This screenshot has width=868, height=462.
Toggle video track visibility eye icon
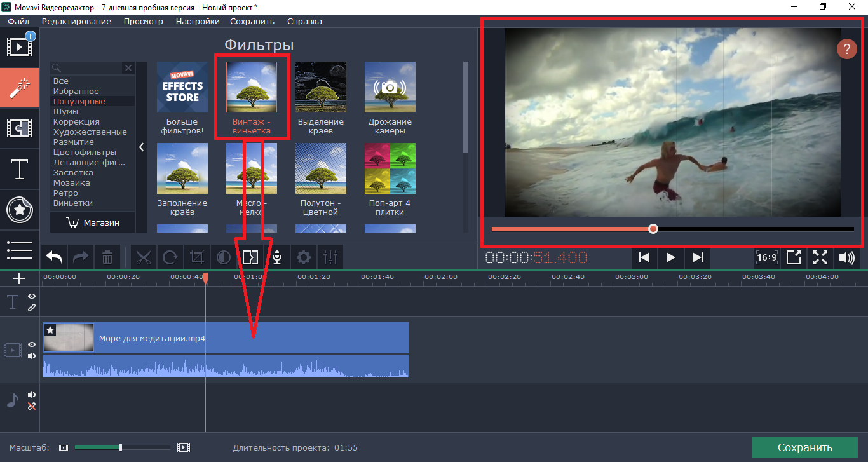[32, 344]
